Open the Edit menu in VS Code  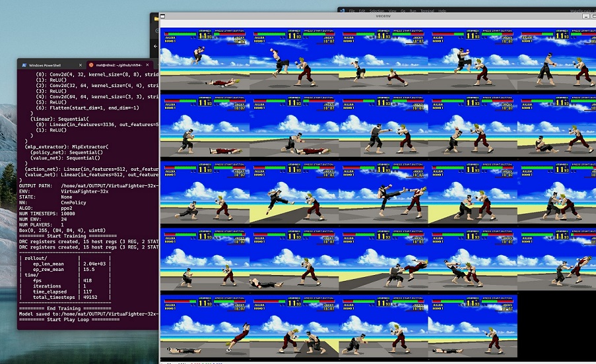pos(362,11)
